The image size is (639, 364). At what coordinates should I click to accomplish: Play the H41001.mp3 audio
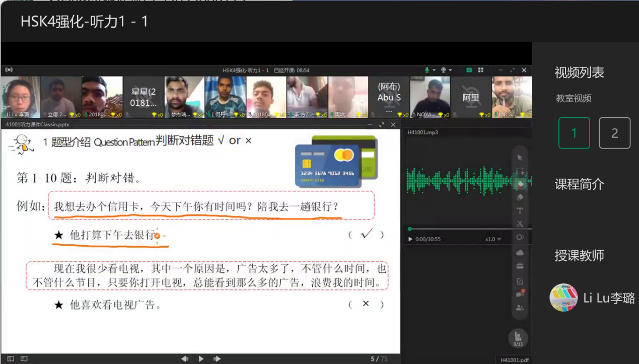pos(410,239)
